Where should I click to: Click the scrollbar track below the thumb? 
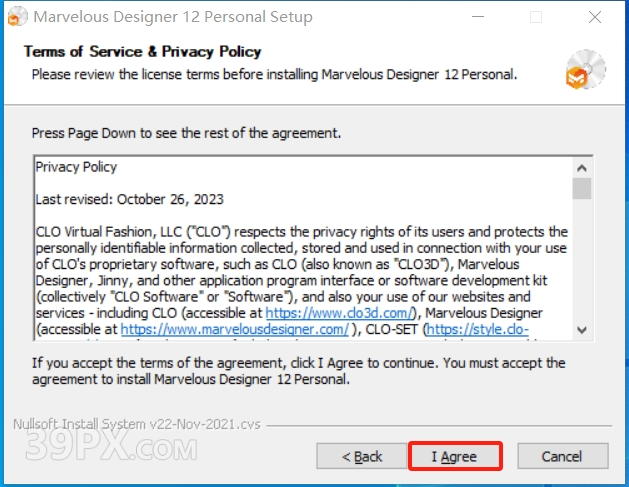click(x=582, y=260)
